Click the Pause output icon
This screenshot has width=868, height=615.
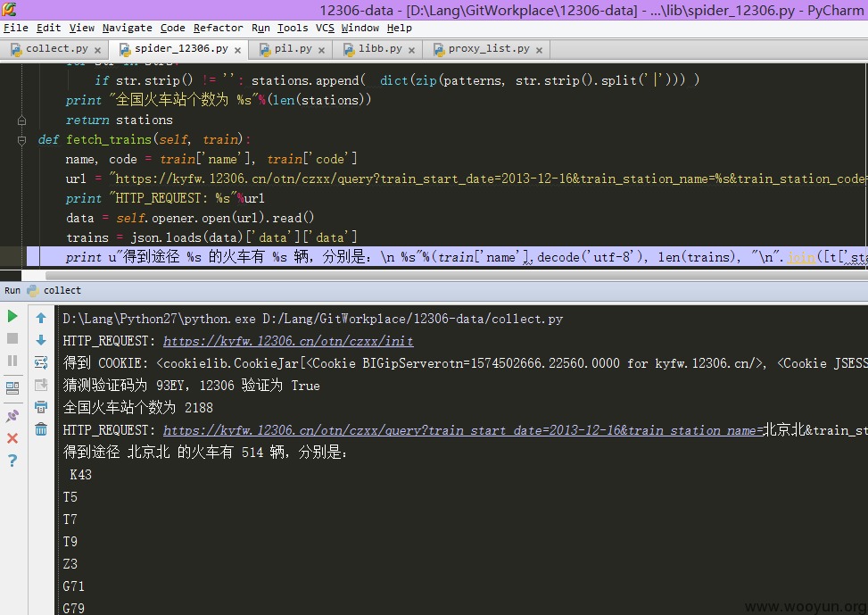[12, 361]
